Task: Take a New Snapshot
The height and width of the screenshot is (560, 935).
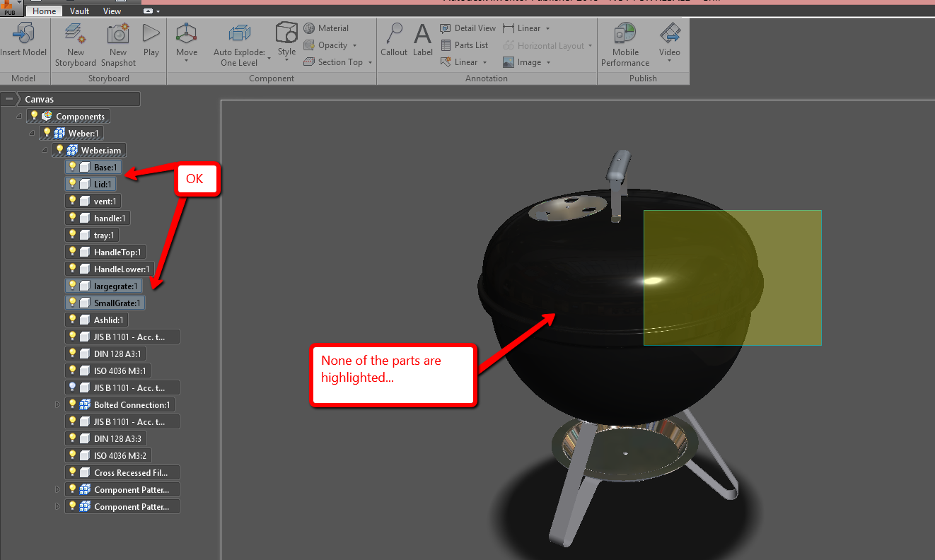Action: (118, 44)
